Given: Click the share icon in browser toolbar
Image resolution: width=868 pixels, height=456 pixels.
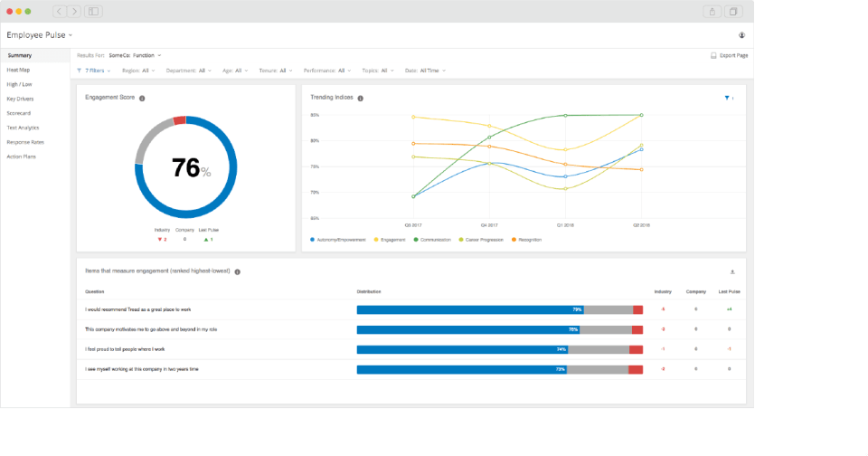Looking at the screenshot, I should click(x=712, y=11).
